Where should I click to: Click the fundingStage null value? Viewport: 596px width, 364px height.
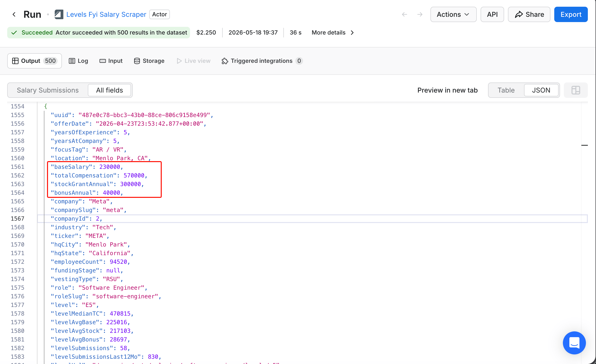113,270
